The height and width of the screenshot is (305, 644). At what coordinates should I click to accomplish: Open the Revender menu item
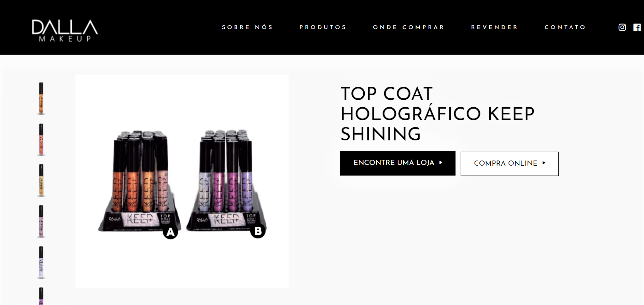(494, 27)
